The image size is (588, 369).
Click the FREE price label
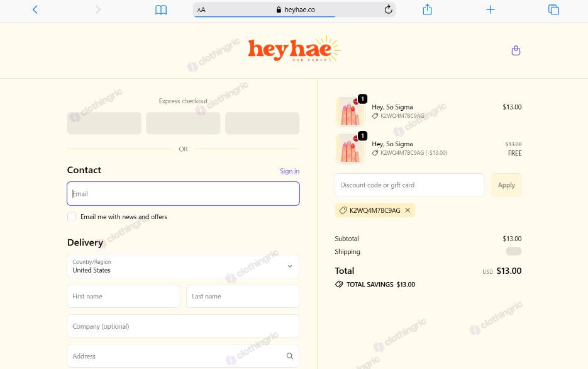[x=515, y=153]
